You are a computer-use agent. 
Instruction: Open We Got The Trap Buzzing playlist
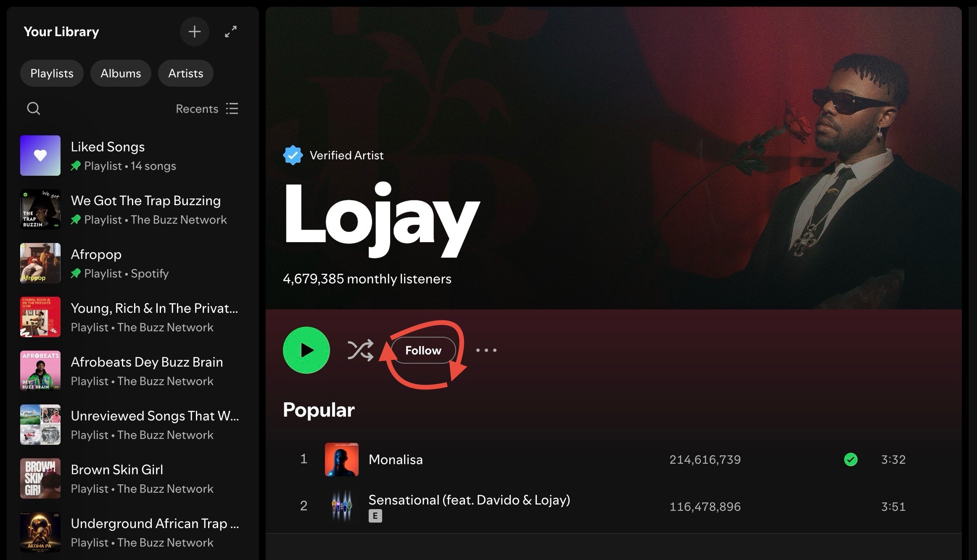pos(132,209)
